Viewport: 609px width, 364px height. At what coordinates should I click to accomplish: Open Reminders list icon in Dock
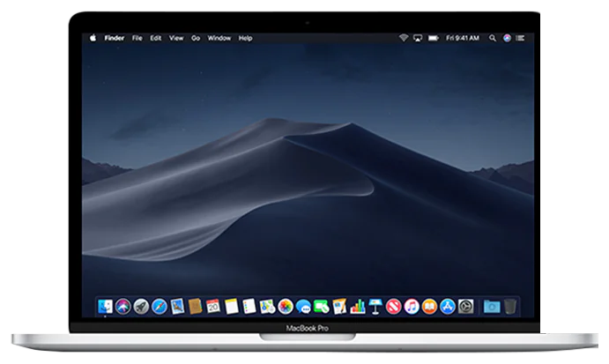click(x=249, y=307)
